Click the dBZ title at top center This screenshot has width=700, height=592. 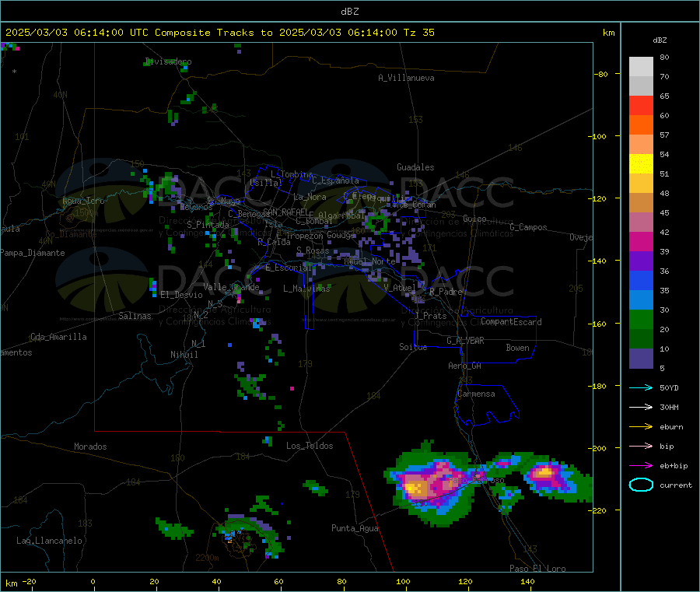point(349,12)
